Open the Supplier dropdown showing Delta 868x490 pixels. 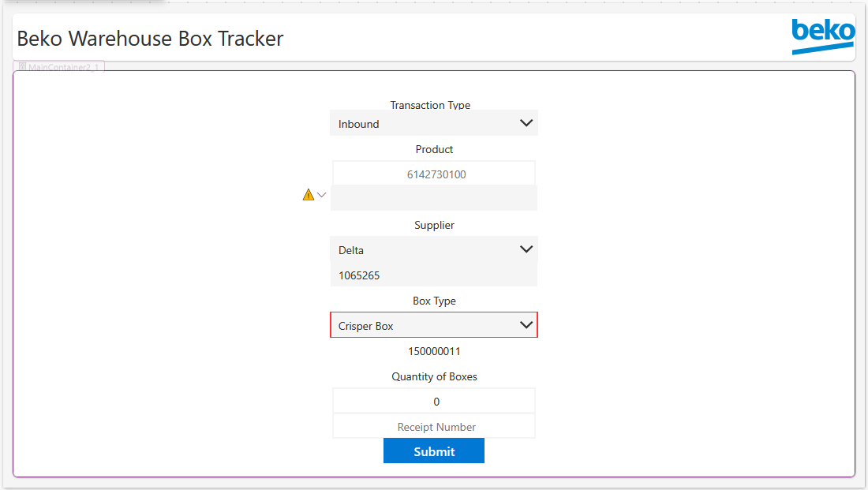pos(433,249)
